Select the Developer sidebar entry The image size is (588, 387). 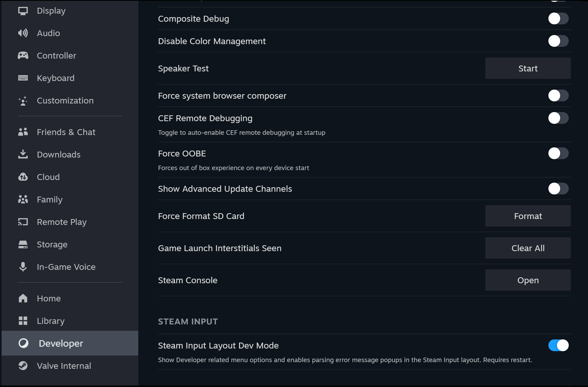coord(70,343)
